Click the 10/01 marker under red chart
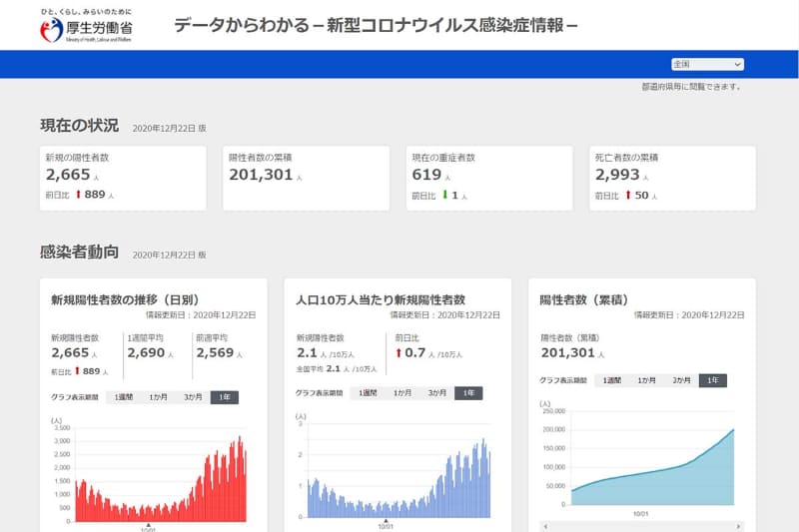 point(148,527)
